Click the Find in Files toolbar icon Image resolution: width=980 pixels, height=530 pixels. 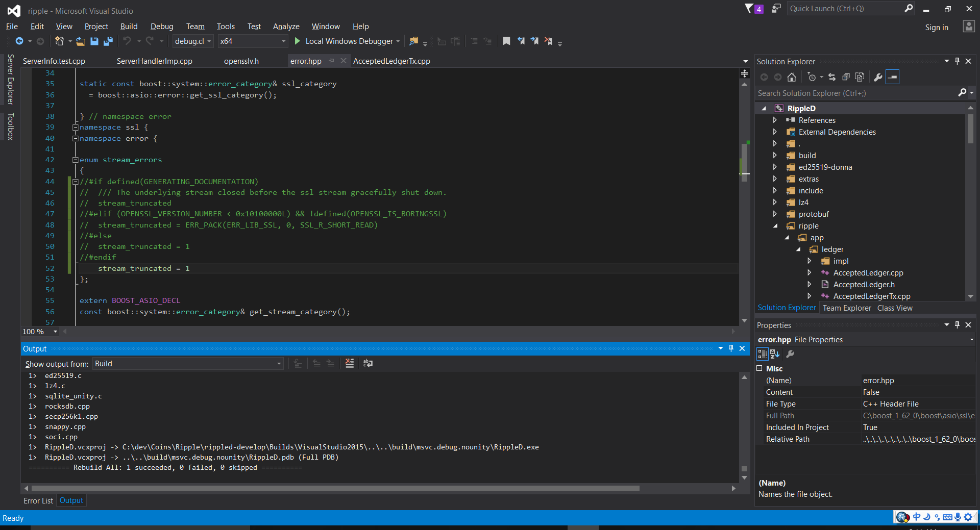click(x=413, y=41)
